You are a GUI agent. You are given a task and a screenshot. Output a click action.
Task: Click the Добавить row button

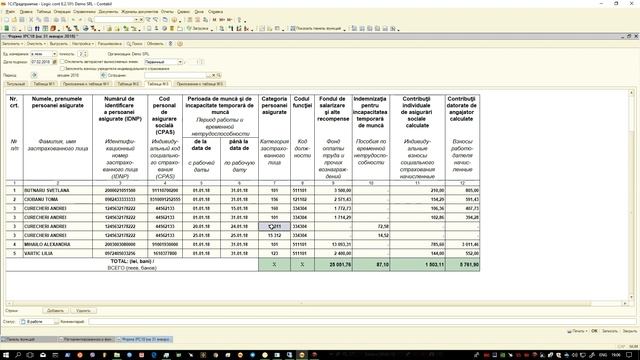coord(56,311)
